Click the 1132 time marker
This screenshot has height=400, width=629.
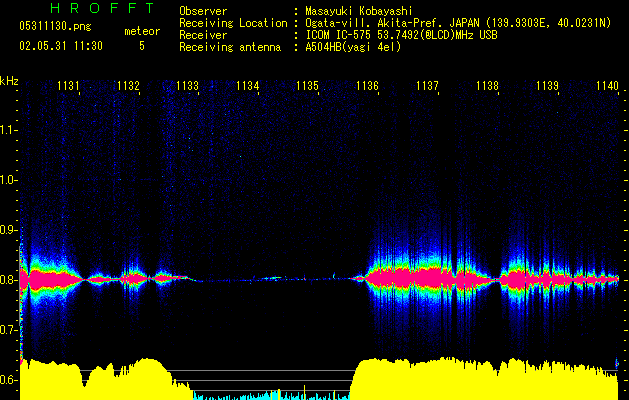pyautogui.click(x=128, y=86)
